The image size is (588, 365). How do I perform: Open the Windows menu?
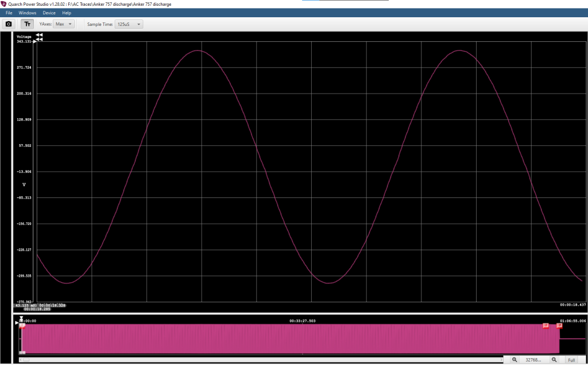tap(27, 13)
